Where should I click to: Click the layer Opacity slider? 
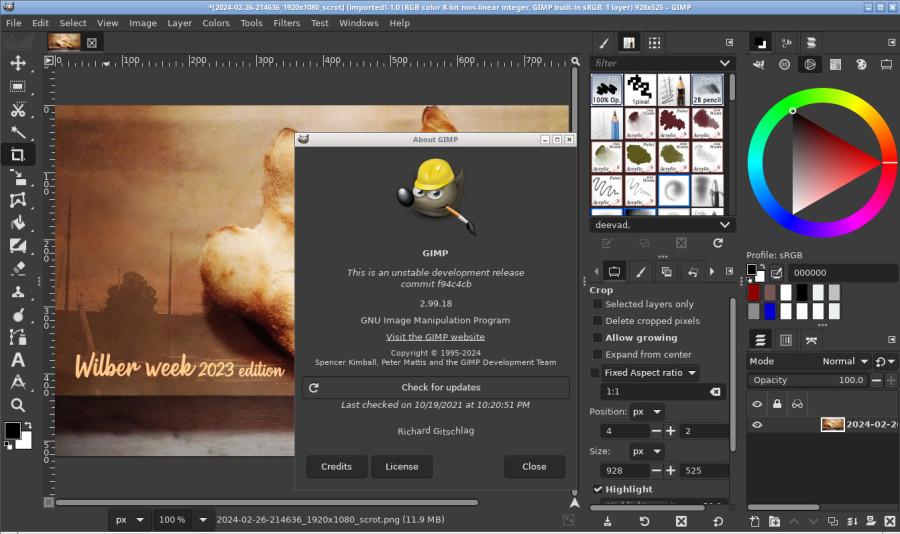pos(808,380)
